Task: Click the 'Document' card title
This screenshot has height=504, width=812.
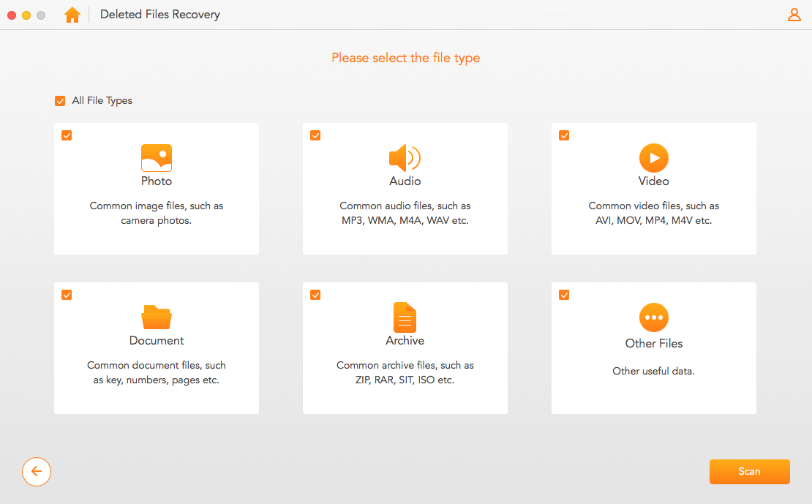Action: 157,341
